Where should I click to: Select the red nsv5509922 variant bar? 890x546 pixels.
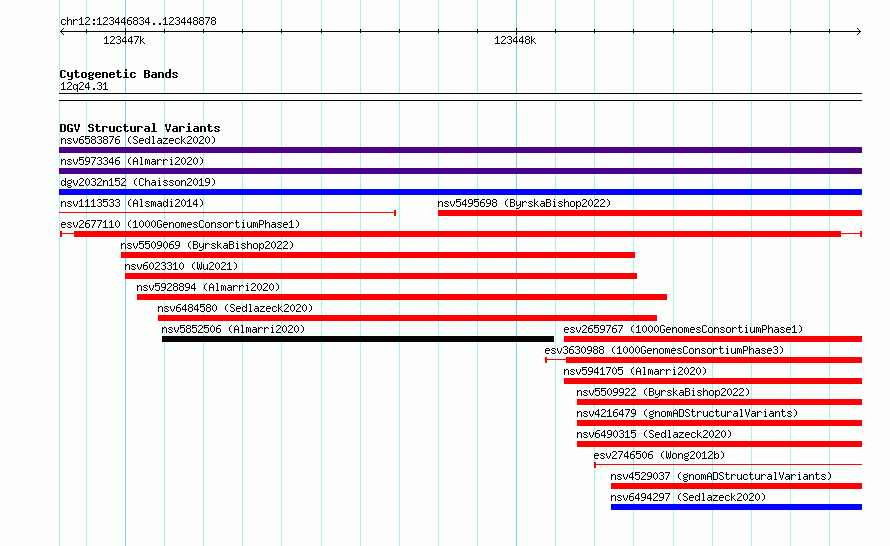click(719, 402)
